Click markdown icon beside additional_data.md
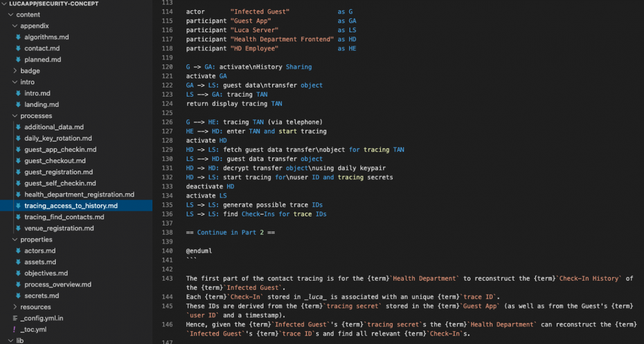The width and height of the screenshot is (644, 344). point(18,127)
